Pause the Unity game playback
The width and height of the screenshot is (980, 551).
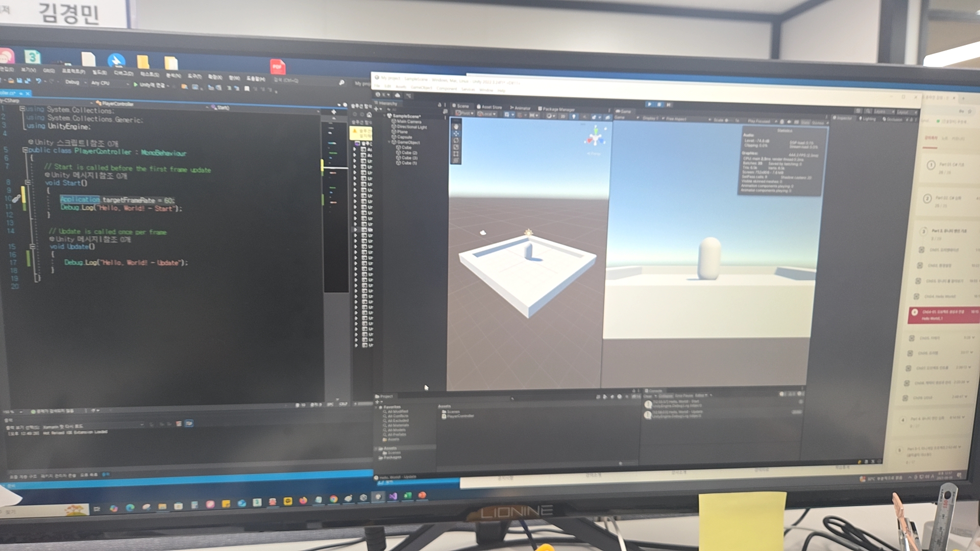click(x=659, y=104)
